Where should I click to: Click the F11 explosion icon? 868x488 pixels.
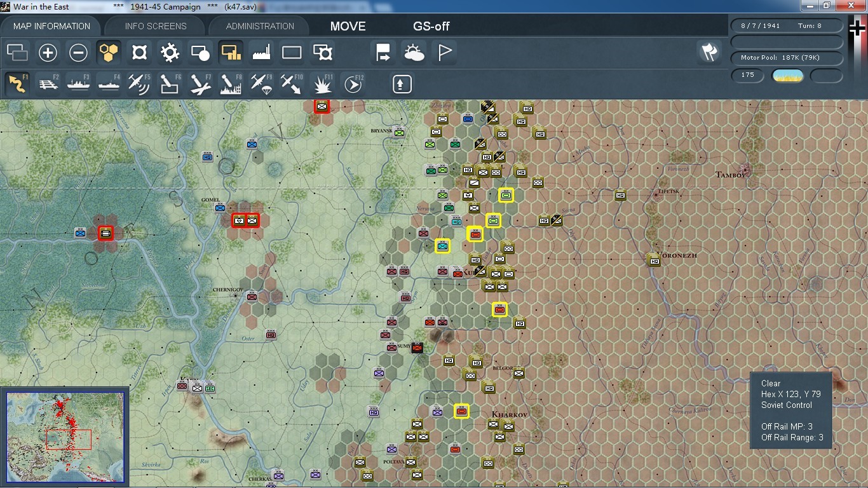pyautogui.click(x=322, y=84)
